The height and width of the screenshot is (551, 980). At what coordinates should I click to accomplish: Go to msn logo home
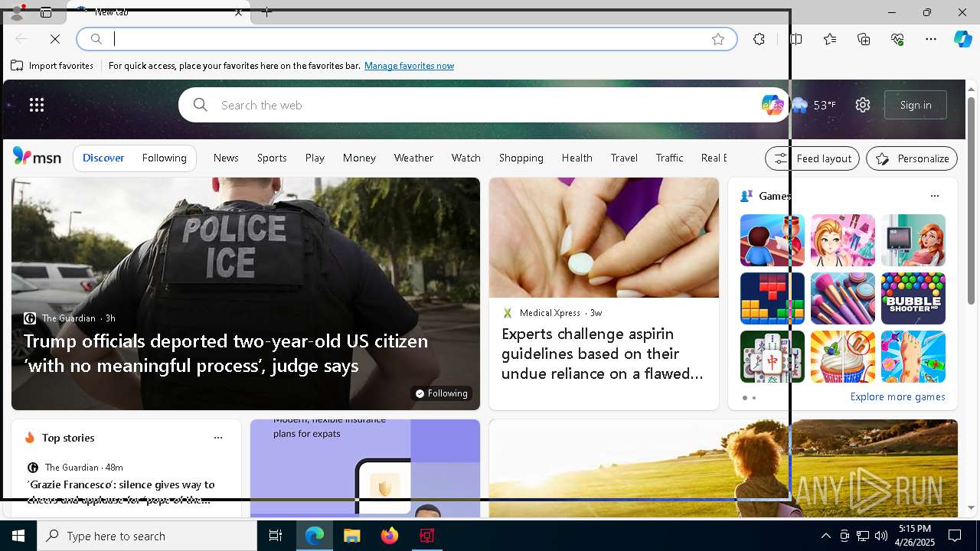[x=37, y=157]
